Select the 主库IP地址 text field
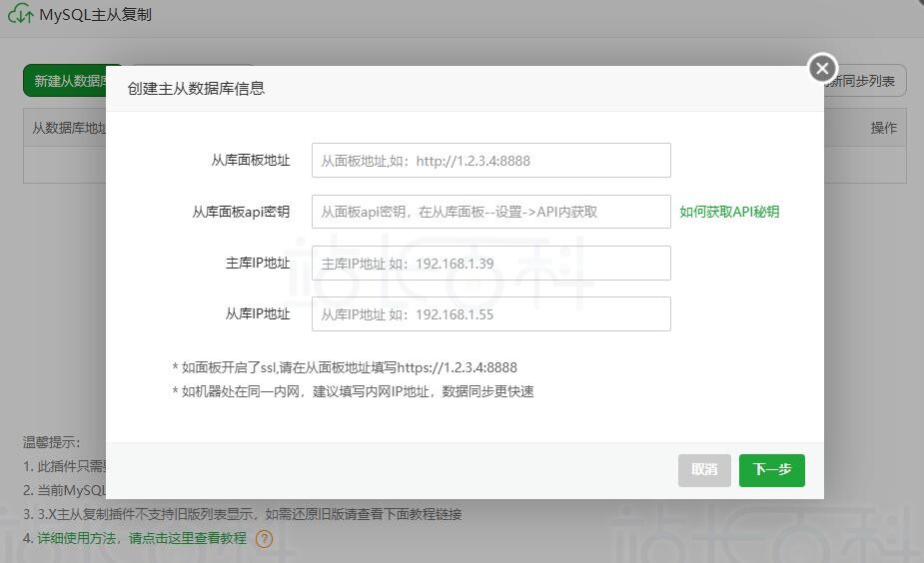The image size is (924, 563). (490, 264)
